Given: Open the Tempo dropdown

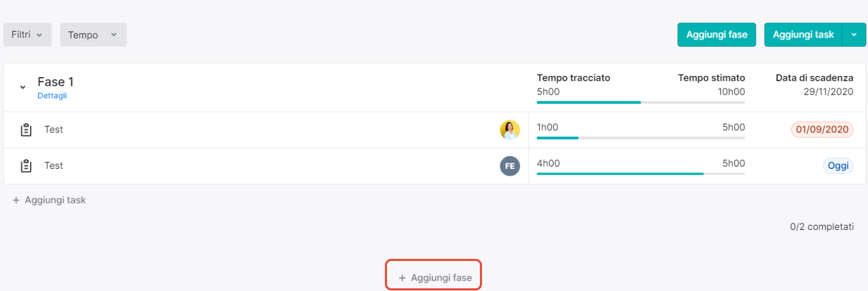Looking at the screenshot, I should tap(93, 35).
